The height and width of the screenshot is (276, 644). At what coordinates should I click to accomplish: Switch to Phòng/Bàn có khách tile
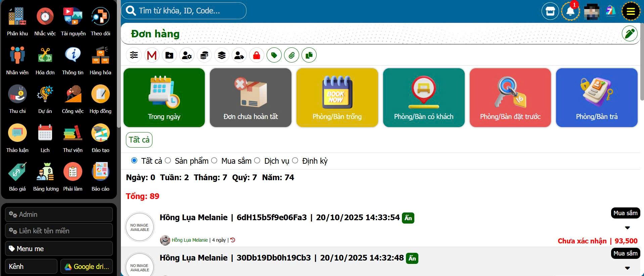point(423,97)
